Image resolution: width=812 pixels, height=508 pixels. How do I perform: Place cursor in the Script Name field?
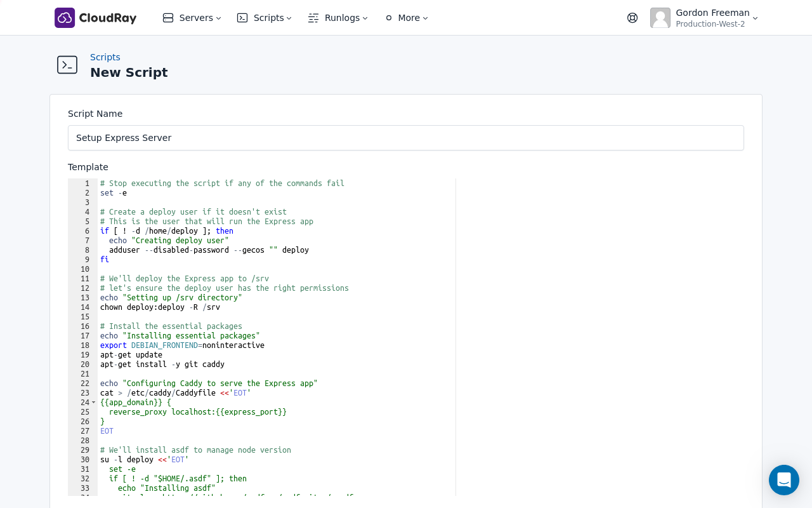(406, 138)
